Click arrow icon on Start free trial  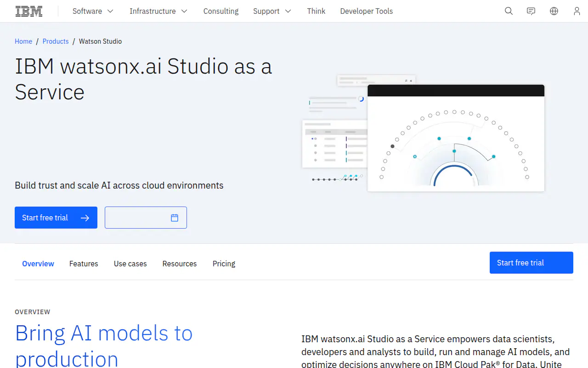tap(85, 218)
